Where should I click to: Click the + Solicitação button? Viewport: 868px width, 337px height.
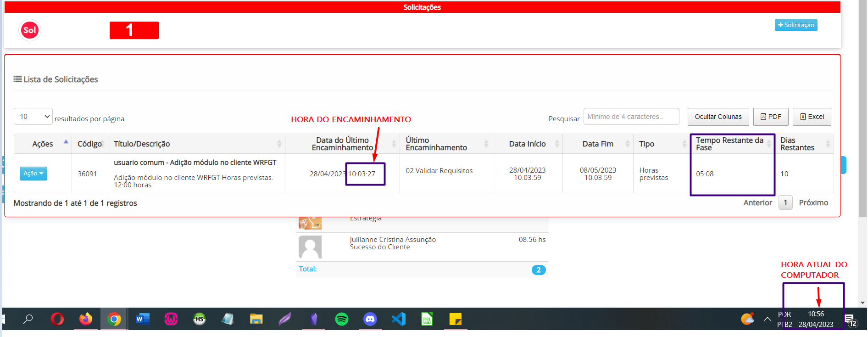point(796,25)
